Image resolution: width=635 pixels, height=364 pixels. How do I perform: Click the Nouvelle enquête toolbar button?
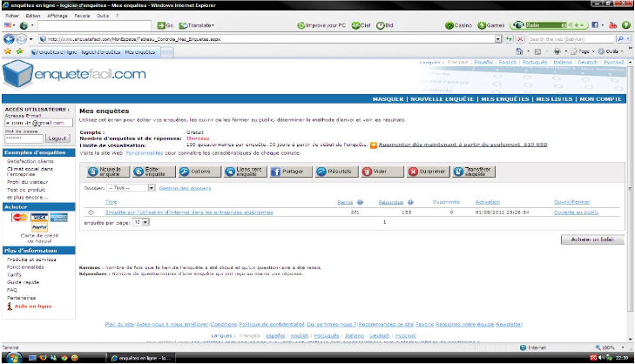(x=108, y=172)
